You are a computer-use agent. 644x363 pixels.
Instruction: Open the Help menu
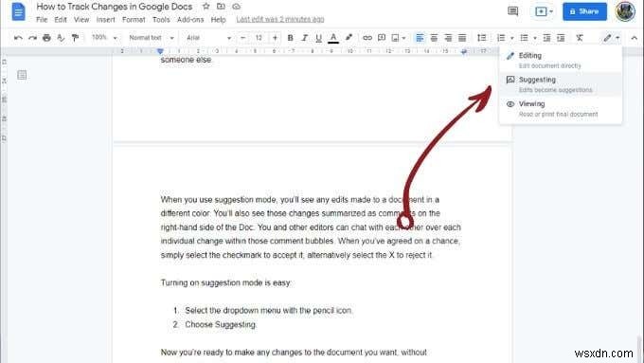[x=218, y=19]
